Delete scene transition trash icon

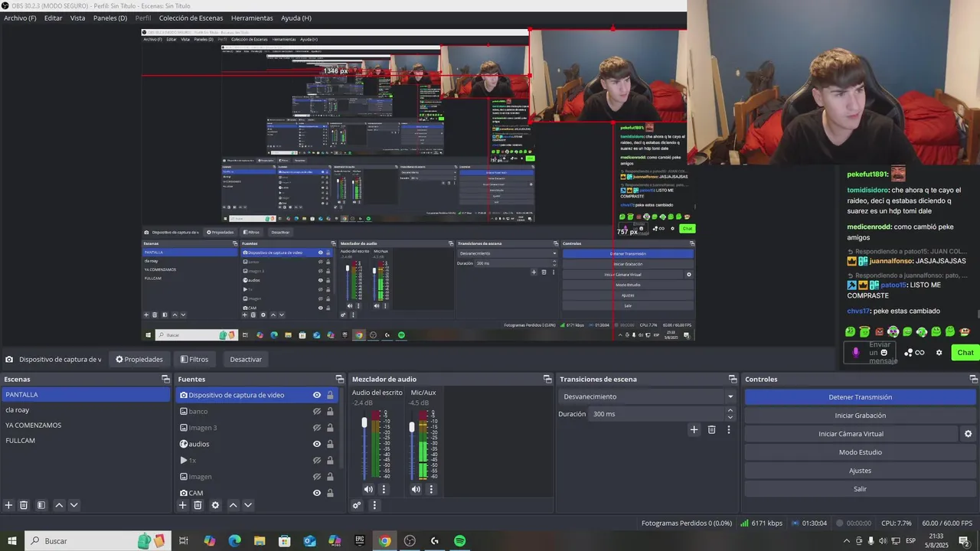click(x=711, y=429)
